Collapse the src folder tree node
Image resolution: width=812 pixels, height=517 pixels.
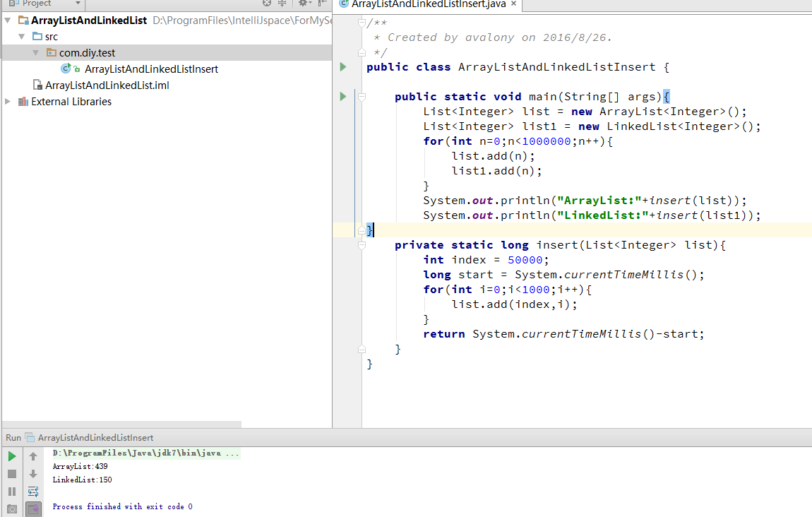[22, 37]
